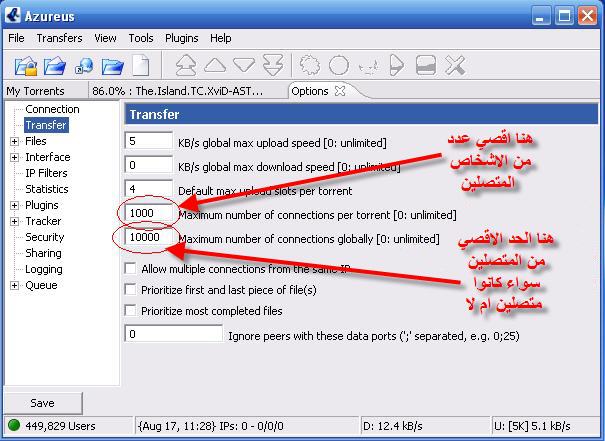This screenshot has width=605, height=441.
Task: Select Statistics in options tree
Action: pos(47,189)
